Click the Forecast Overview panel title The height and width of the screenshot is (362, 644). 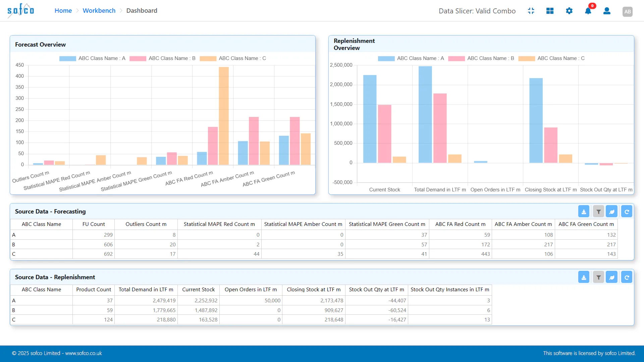click(x=40, y=45)
